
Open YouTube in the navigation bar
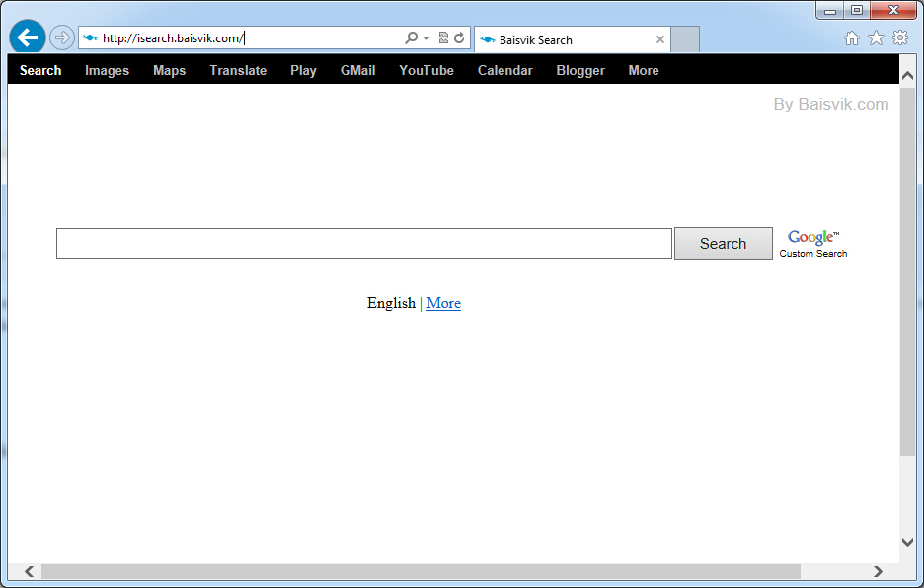426,71
